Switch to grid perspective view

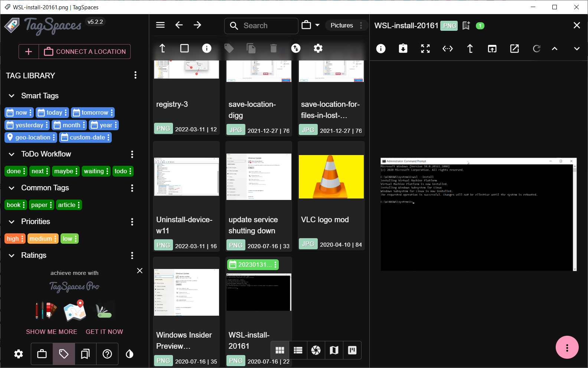[280, 350]
